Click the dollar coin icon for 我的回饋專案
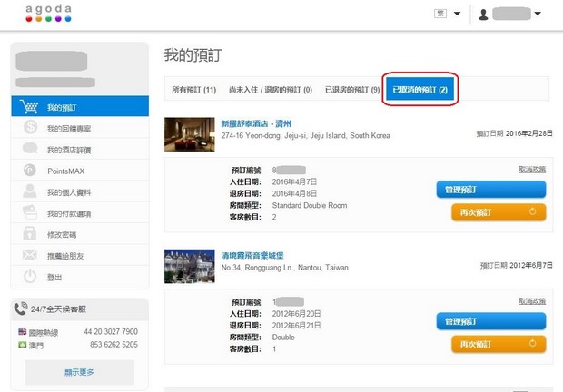Image resolution: width=563 pixels, height=392 pixels. [30, 127]
